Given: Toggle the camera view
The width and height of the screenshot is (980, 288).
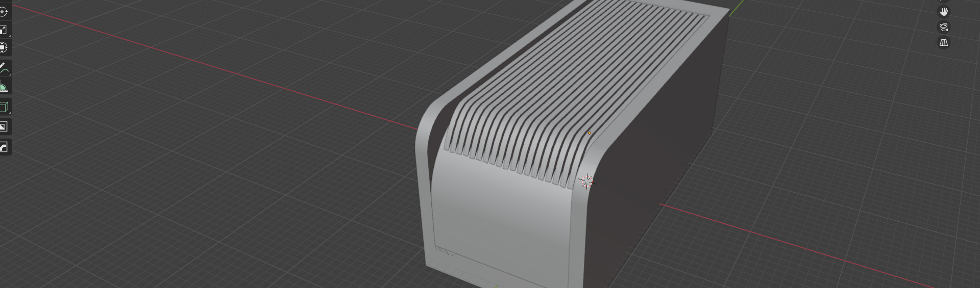Looking at the screenshot, I should 944,27.
